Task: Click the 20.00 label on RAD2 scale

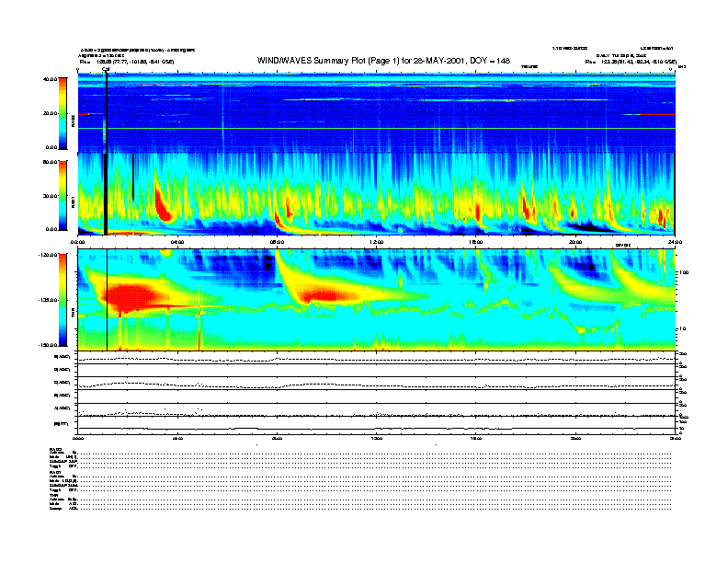Action: [x=50, y=113]
